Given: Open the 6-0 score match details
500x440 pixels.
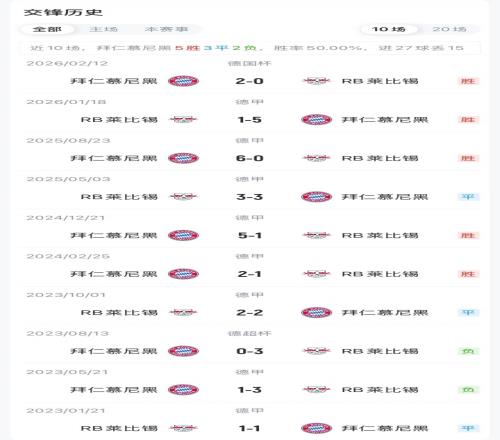Looking at the screenshot, I should click(x=250, y=158).
